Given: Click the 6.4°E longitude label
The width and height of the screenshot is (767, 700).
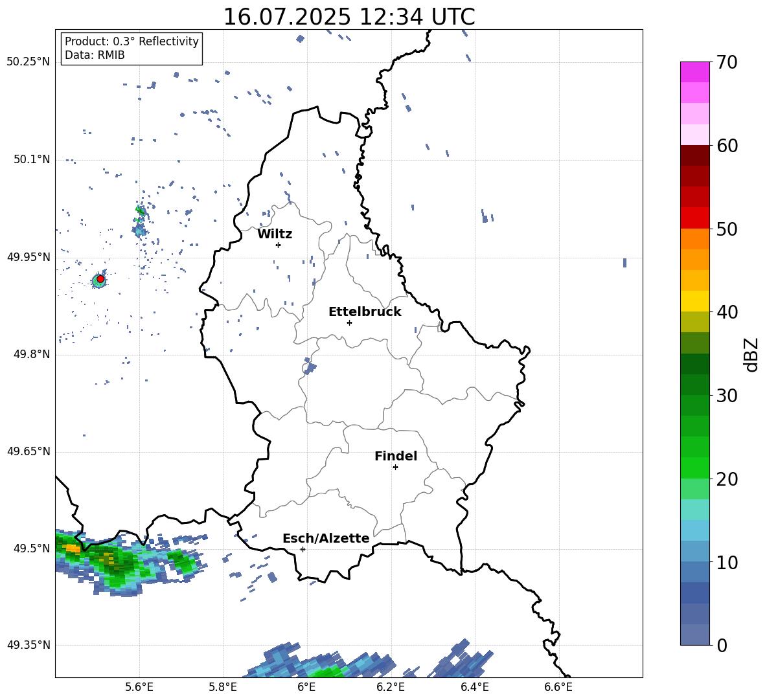Looking at the screenshot, I should (x=474, y=687).
